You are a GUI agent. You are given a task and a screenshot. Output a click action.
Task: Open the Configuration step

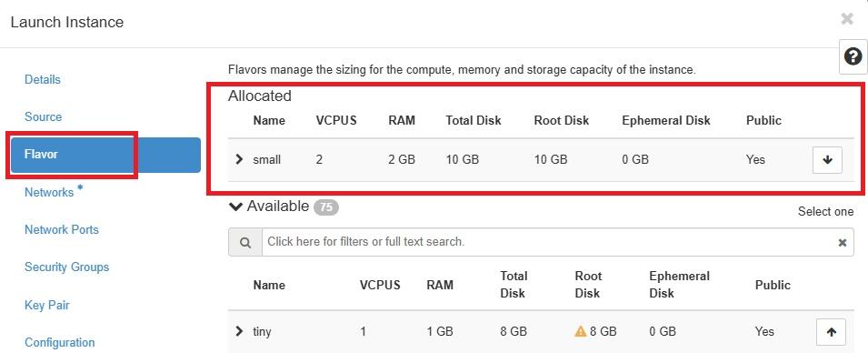(x=60, y=342)
